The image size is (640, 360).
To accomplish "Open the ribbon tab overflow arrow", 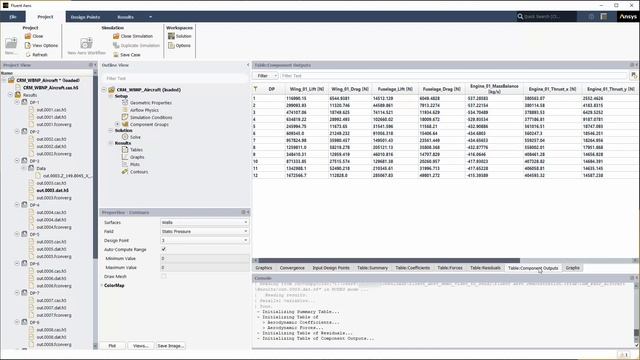I will pos(150,17).
